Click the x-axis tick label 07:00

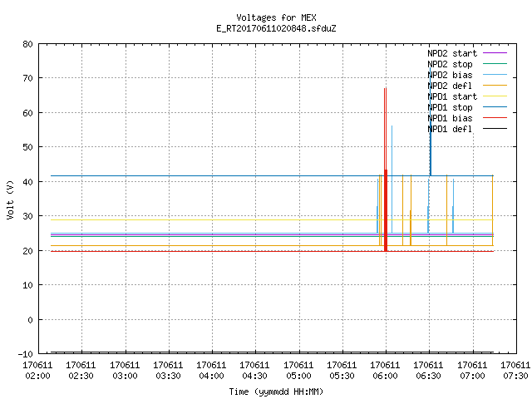(472, 376)
